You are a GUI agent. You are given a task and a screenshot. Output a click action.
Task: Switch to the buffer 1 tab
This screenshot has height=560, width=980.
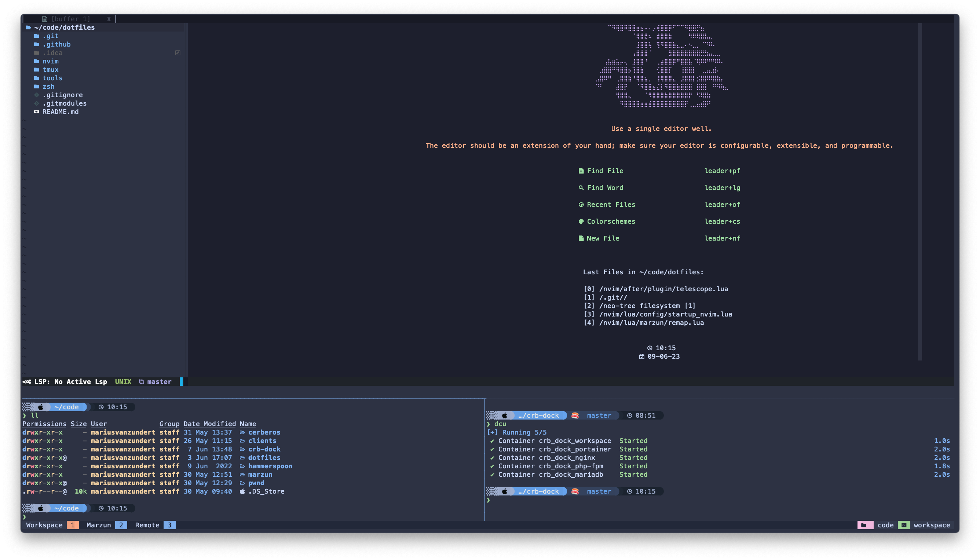click(72, 18)
